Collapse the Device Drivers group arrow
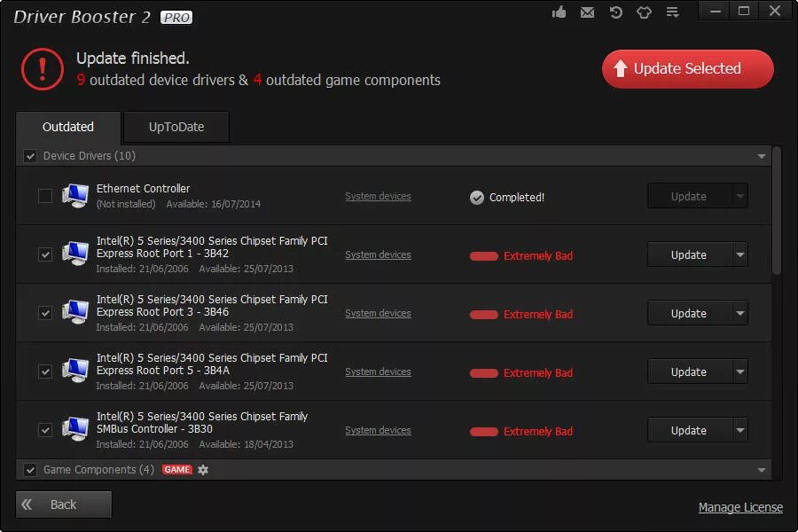The height and width of the screenshot is (532, 798). coord(762,156)
